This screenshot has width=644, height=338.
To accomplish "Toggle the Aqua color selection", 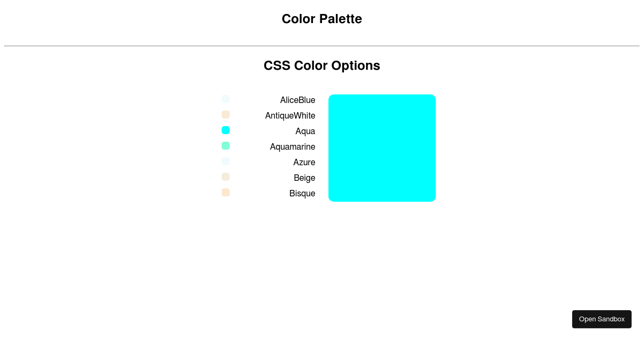I will pos(226,130).
